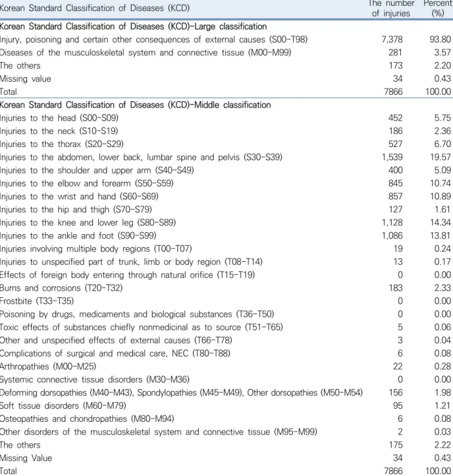Viewport: 453px width, 476px height.
Task: Select 'The number of injuries' column header
Action: click(391, 8)
